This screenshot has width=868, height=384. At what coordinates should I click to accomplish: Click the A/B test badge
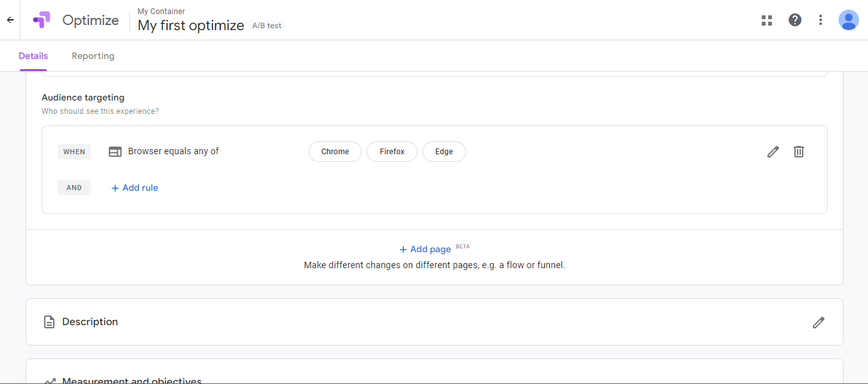pyautogui.click(x=267, y=26)
